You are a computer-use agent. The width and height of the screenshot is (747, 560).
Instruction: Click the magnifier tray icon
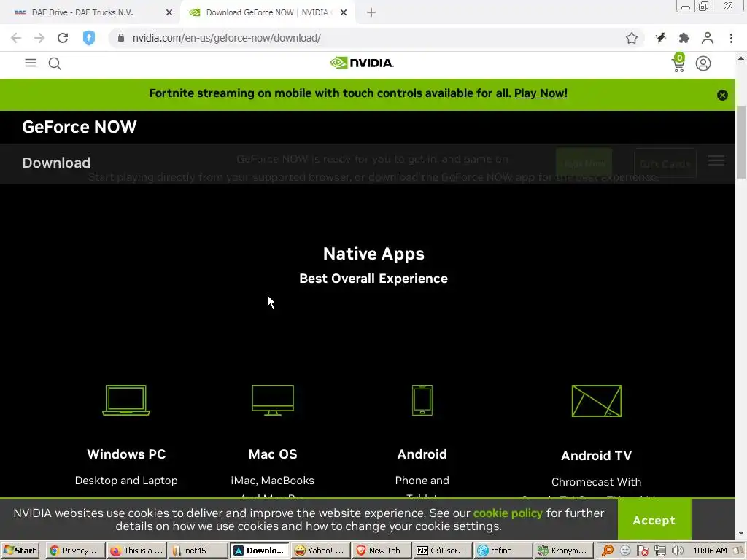(x=608, y=551)
